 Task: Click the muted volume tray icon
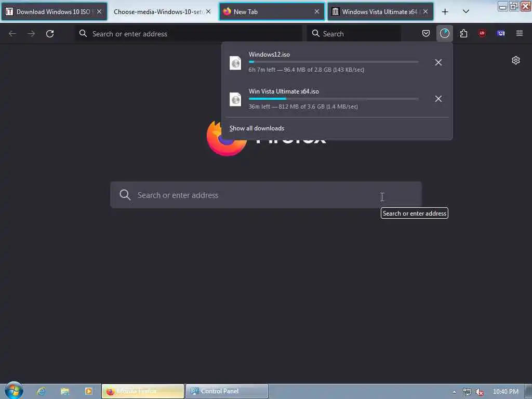click(479, 392)
